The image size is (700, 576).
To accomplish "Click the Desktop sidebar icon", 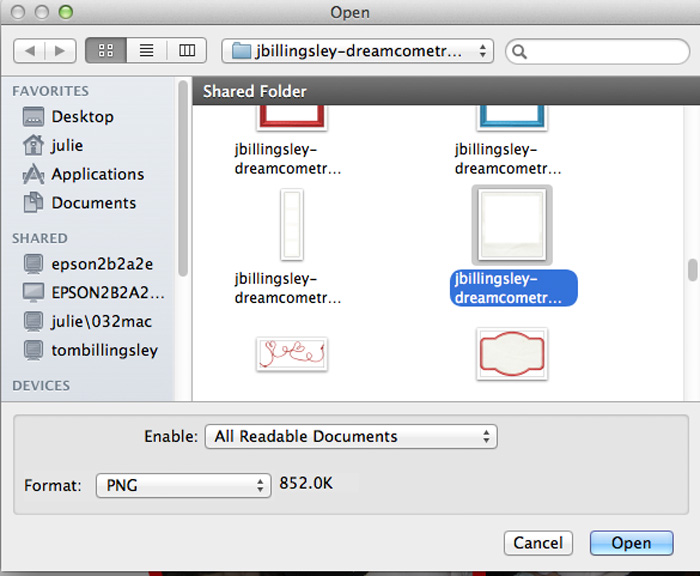I will [x=33, y=117].
